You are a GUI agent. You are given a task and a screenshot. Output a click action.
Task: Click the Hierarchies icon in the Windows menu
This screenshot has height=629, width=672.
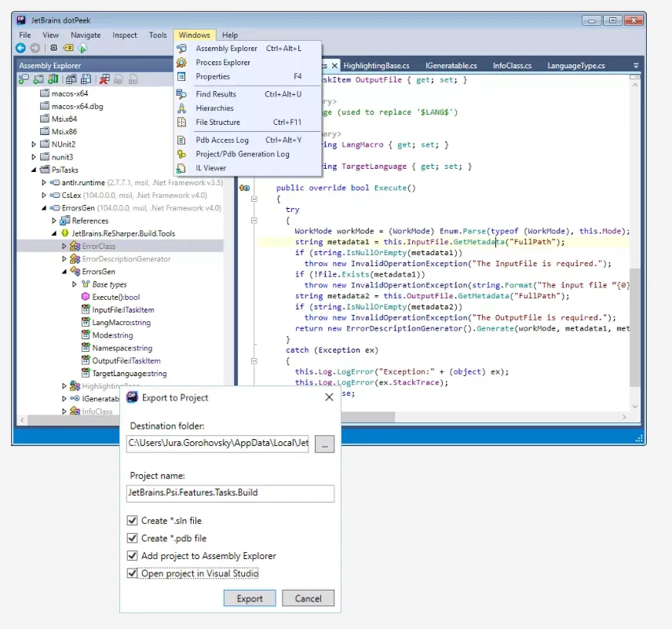(x=181, y=108)
